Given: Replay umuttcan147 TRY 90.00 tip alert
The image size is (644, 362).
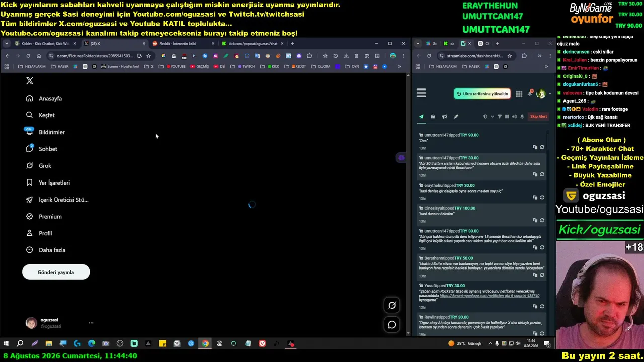Looking at the screenshot, I should [x=542, y=147].
